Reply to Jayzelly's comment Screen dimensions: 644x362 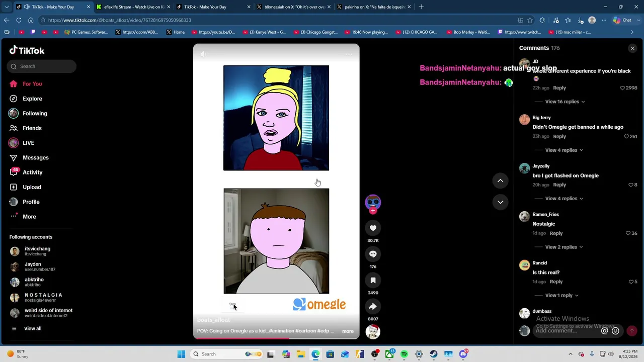(559, 185)
